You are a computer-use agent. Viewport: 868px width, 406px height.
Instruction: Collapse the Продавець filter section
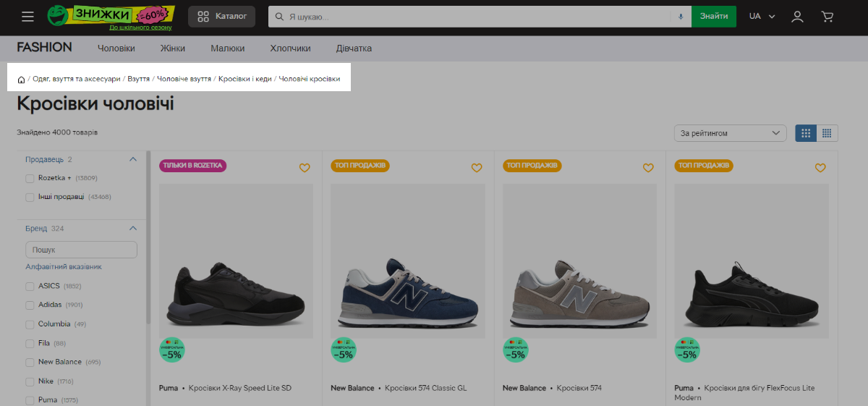(x=132, y=159)
